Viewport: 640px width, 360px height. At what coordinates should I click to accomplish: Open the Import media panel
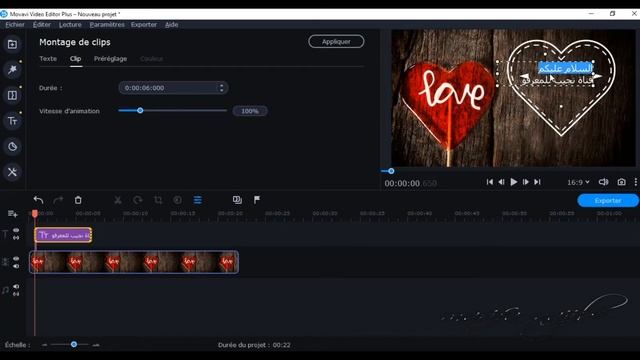[12, 44]
